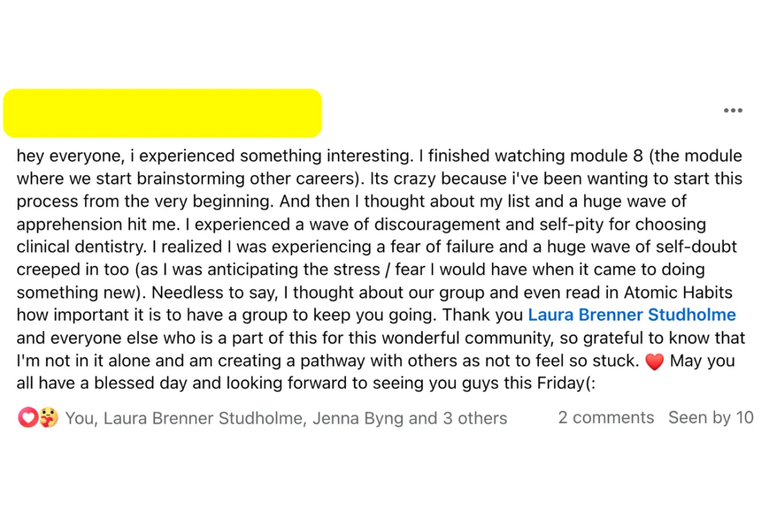Screen dimensions: 769x532
Task: Click the heart love reaction icon
Action: [28, 418]
